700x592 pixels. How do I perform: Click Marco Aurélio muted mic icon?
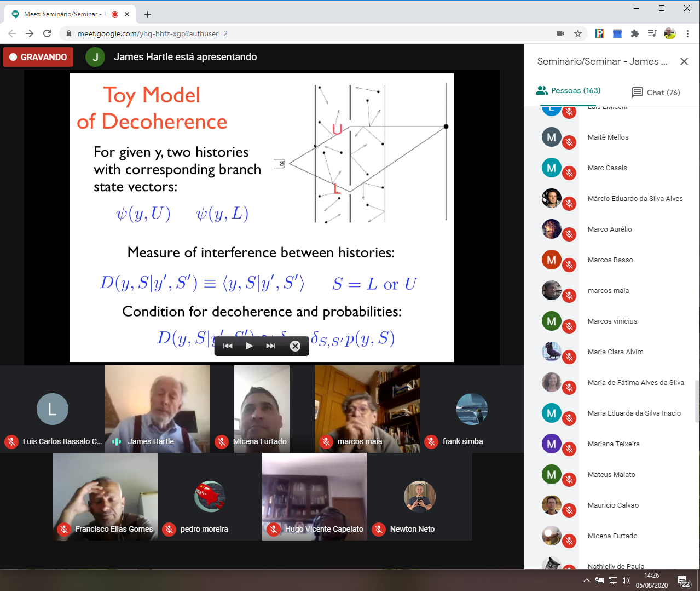(x=569, y=234)
